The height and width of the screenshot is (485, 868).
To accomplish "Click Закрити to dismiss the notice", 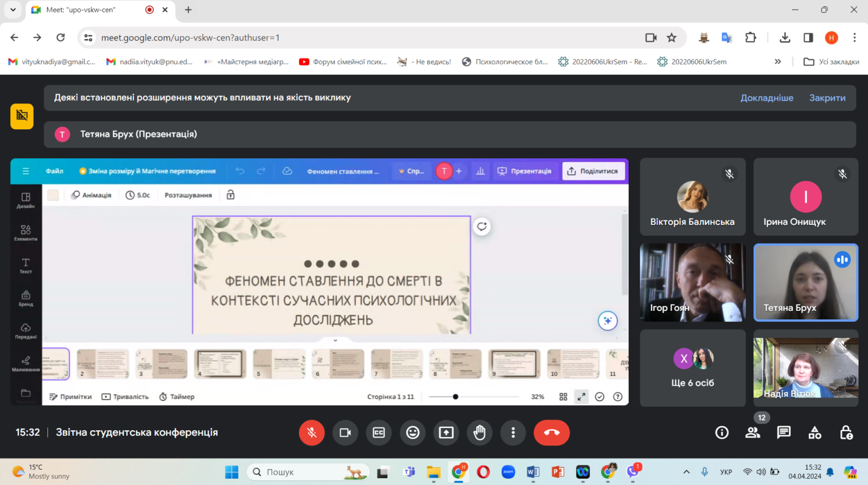I will point(827,98).
